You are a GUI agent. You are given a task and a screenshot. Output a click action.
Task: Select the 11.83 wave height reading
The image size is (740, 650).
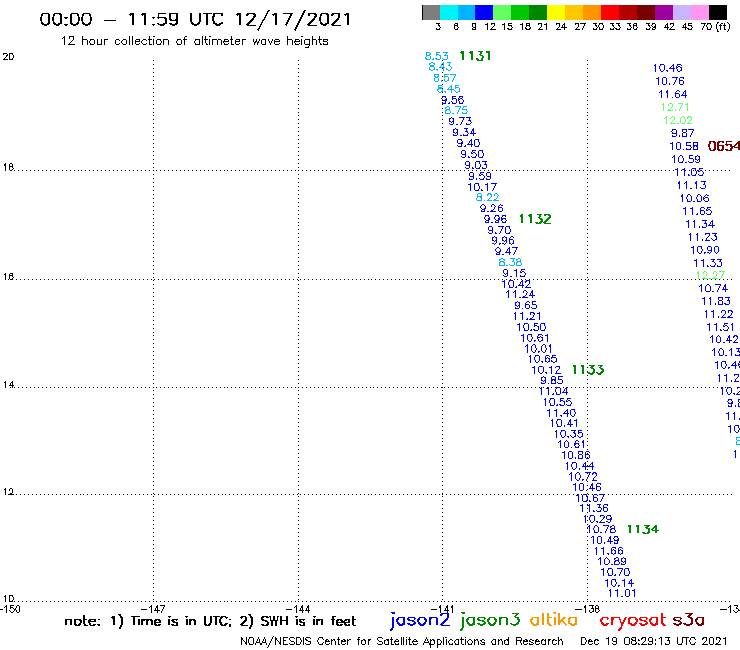716,301
